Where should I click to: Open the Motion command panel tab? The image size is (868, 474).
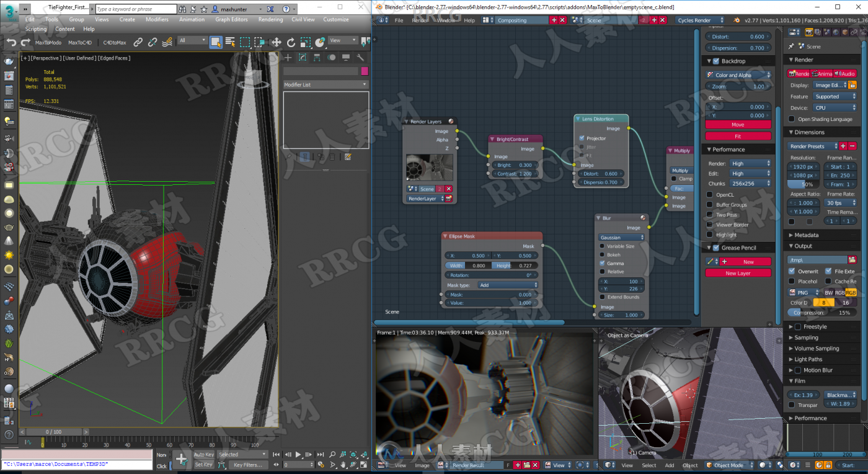[332, 58]
